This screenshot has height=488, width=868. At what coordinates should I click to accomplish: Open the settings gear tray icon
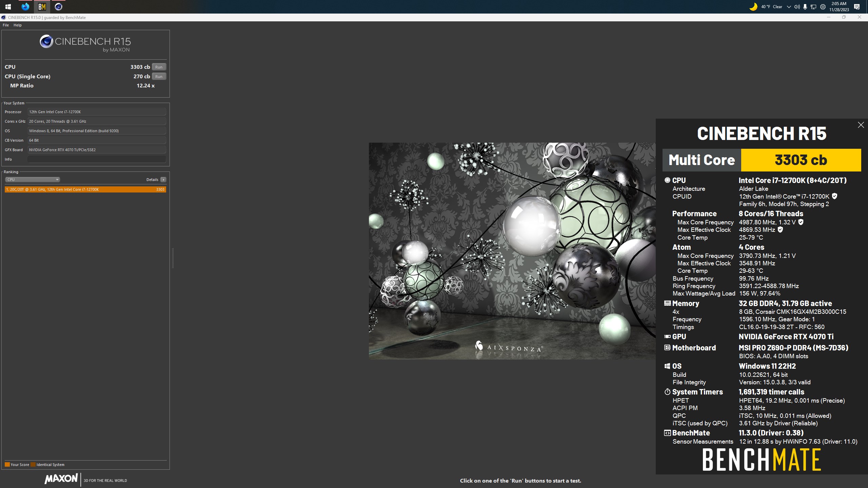click(823, 7)
